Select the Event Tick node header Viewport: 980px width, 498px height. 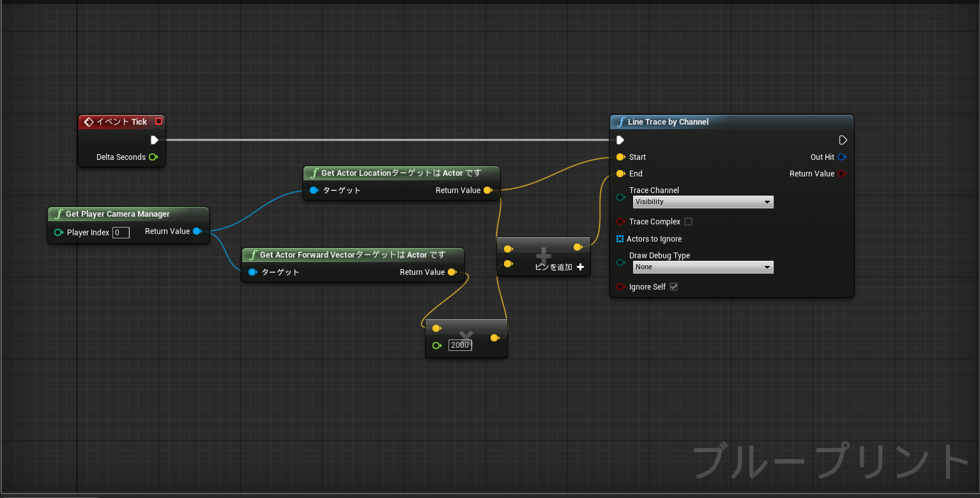(x=121, y=121)
